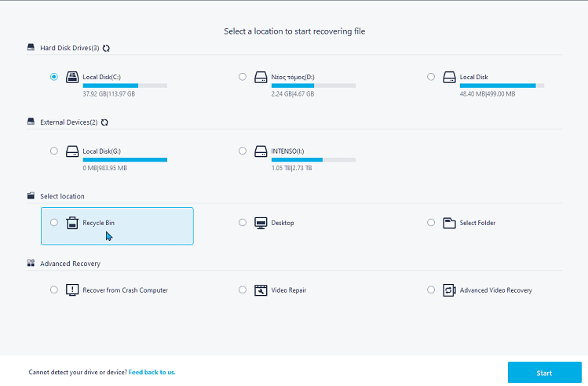Choose the unlabeled Local Disk radio button

(431, 76)
